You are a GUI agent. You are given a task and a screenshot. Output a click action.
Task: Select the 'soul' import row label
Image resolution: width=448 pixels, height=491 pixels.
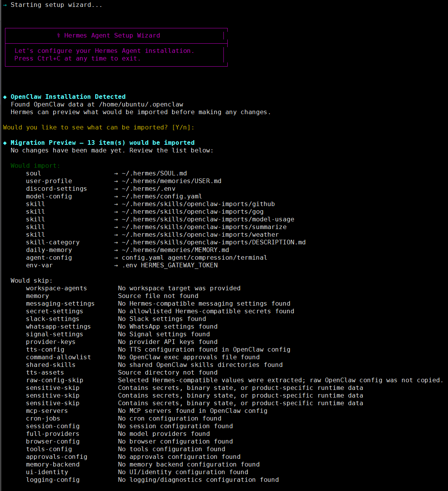click(x=34, y=173)
